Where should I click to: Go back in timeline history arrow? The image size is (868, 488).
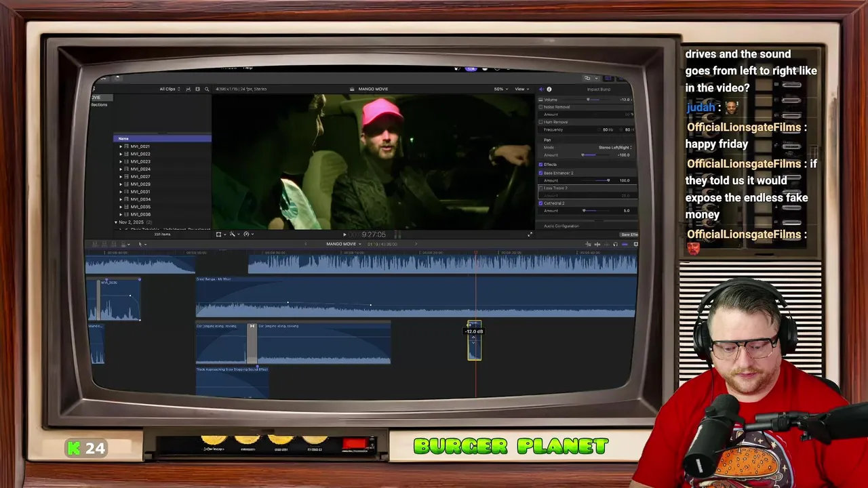[x=305, y=244]
